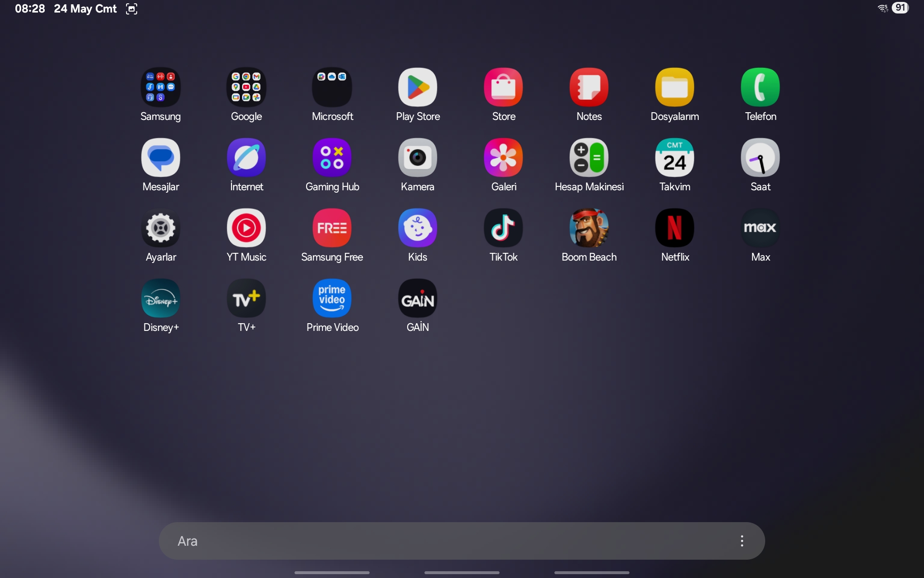The width and height of the screenshot is (924, 578).
Task: Open Samsung Notes app
Action: pos(589,87)
